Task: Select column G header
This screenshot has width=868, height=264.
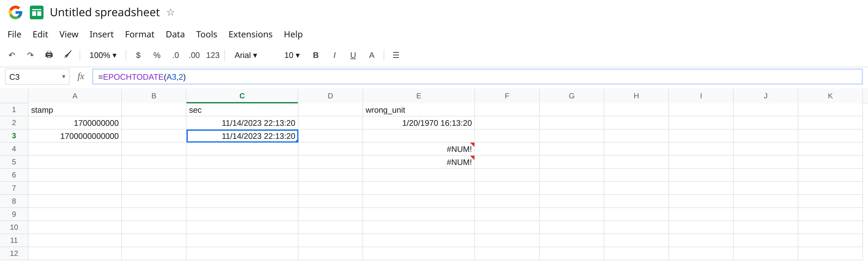Action: (571, 96)
